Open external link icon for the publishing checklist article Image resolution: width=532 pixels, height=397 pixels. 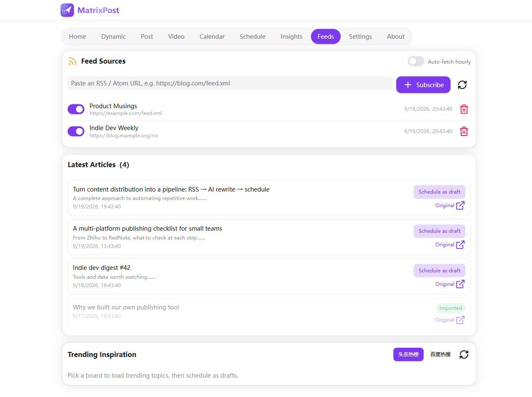click(461, 245)
